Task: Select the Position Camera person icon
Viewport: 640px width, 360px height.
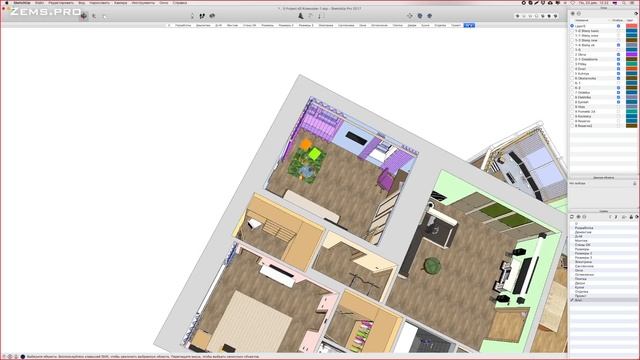Action: pyautogui.click(x=192, y=16)
